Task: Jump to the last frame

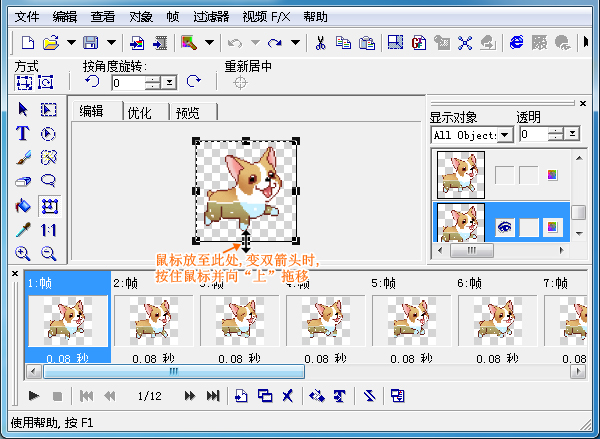Action: coord(213,396)
